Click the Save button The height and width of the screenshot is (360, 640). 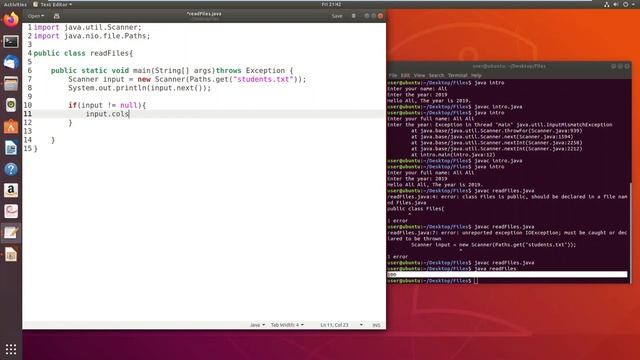point(337,16)
